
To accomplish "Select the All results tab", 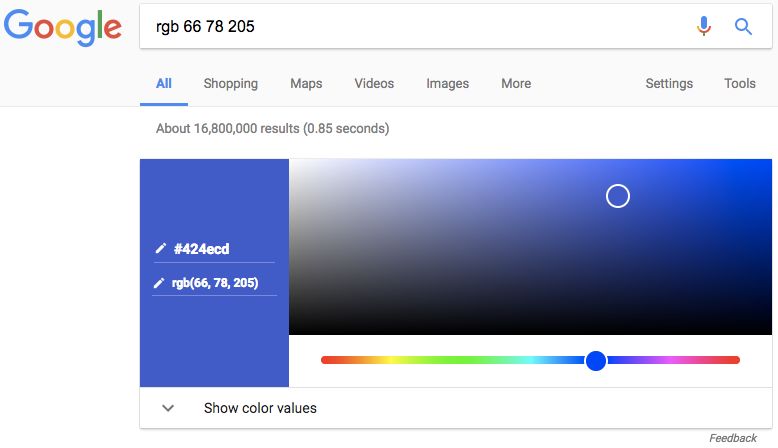I will coord(164,84).
